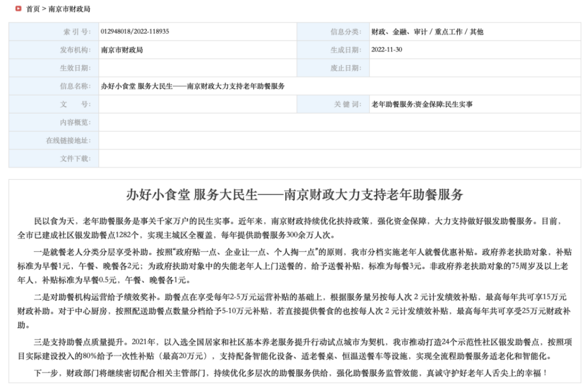Click the 生效日期 label cell
Viewport: 588px width, 391px height.
54,68
